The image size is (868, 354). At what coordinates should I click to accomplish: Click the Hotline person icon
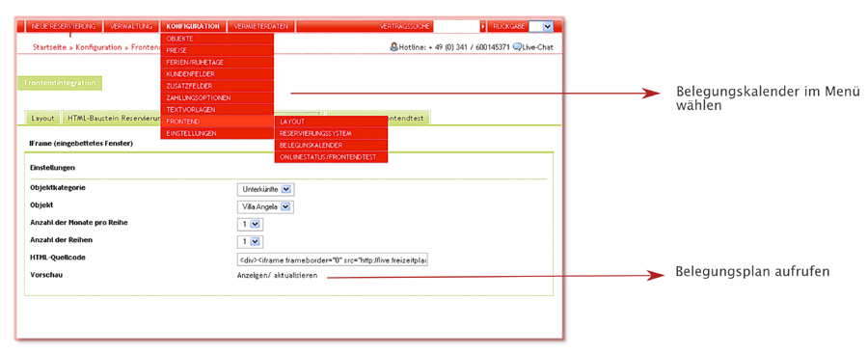pos(393,47)
